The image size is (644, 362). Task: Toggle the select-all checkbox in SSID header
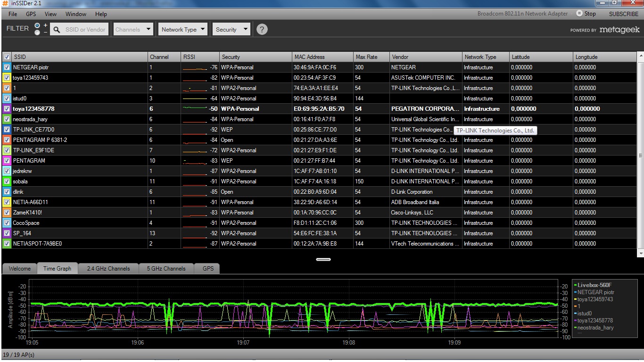(7, 57)
